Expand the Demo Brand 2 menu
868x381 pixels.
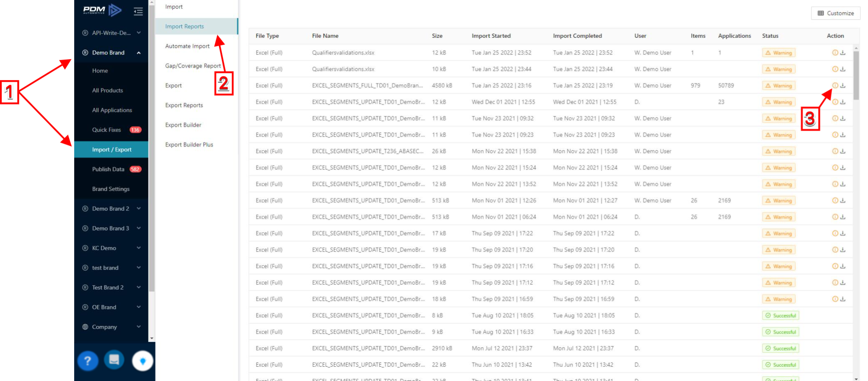[139, 208]
